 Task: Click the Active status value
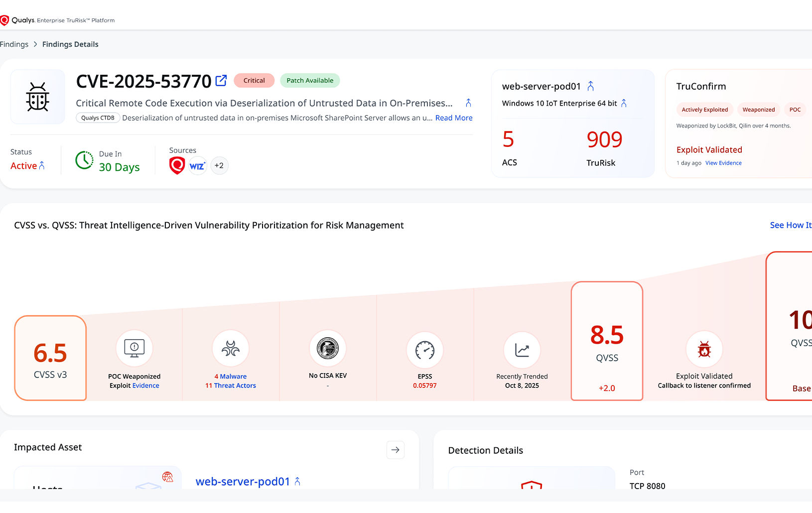pos(23,166)
